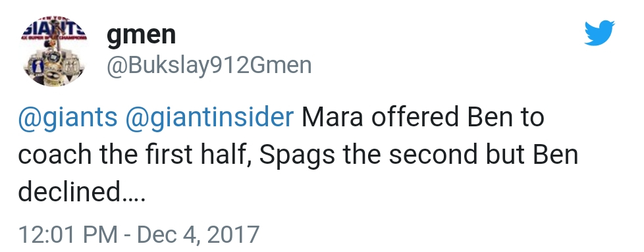Screen dimensions: 644x252
Task: Open the gmen display name
Action: [x=141, y=35]
